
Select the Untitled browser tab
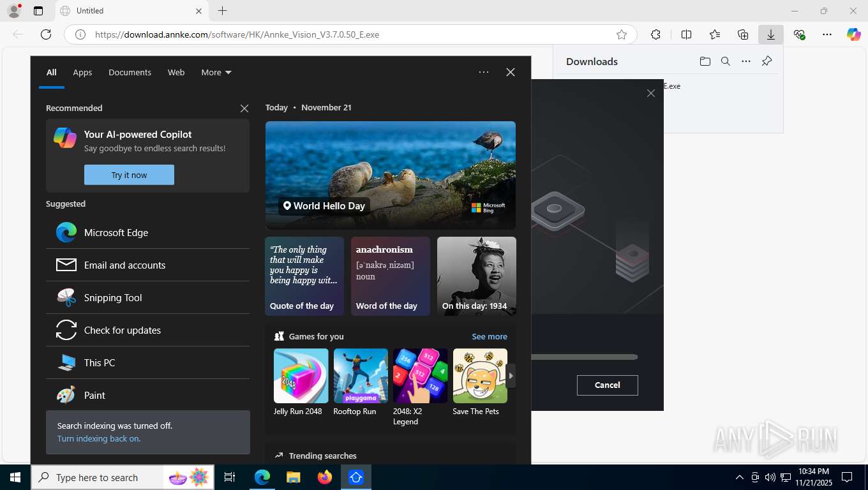(131, 11)
